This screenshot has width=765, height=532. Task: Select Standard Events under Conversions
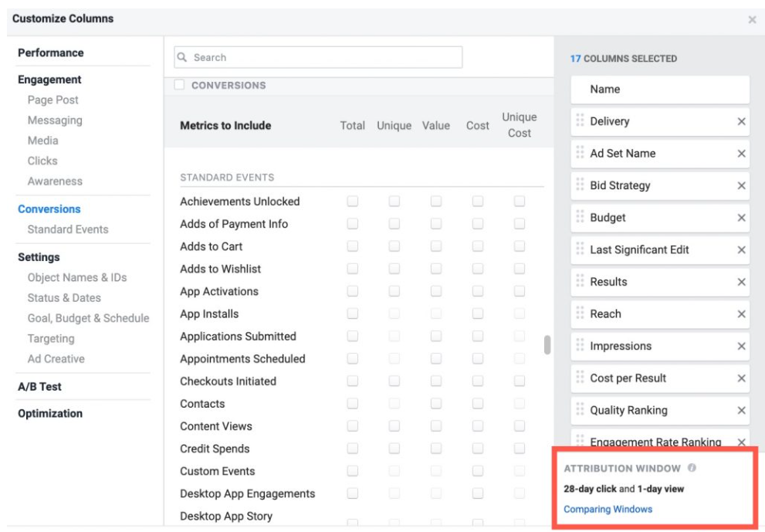coord(68,229)
